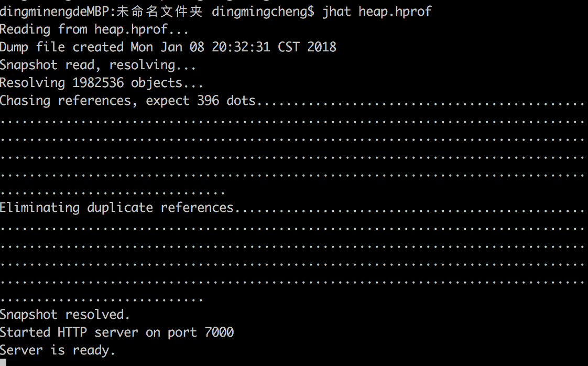588x366 pixels.
Task: Click 'CST 2018' in the dump date
Action: [x=307, y=47]
